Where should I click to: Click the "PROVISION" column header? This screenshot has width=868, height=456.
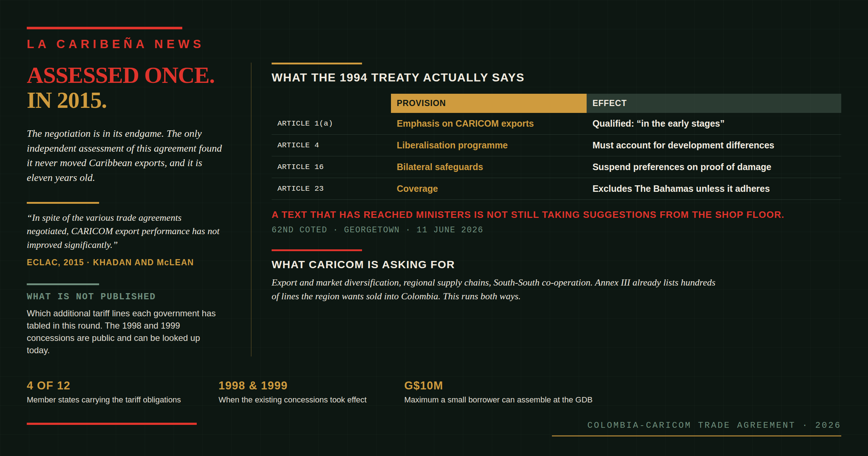489,103
